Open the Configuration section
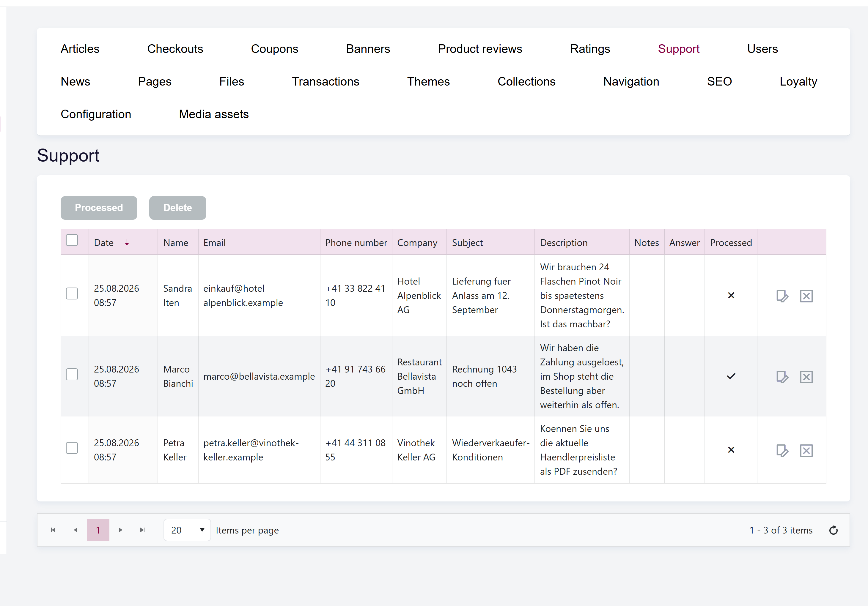 (96, 114)
